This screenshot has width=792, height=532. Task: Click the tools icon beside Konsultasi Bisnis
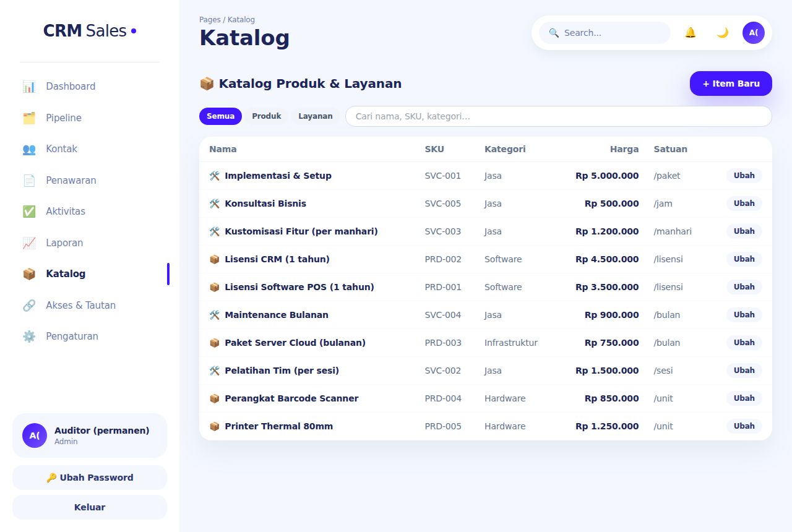[215, 204]
